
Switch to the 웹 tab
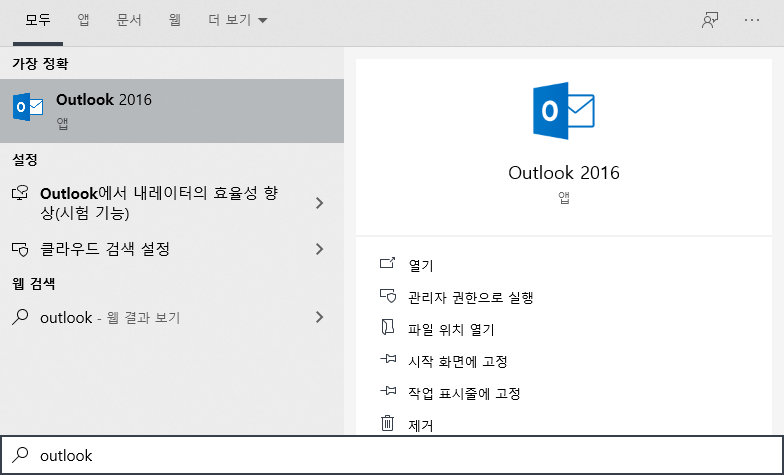coord(174,20)
